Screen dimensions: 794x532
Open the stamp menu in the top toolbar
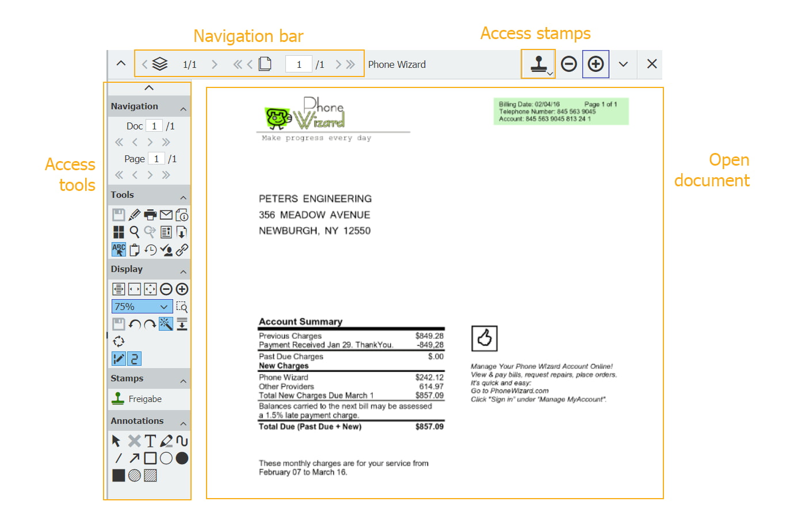point(539,64)
